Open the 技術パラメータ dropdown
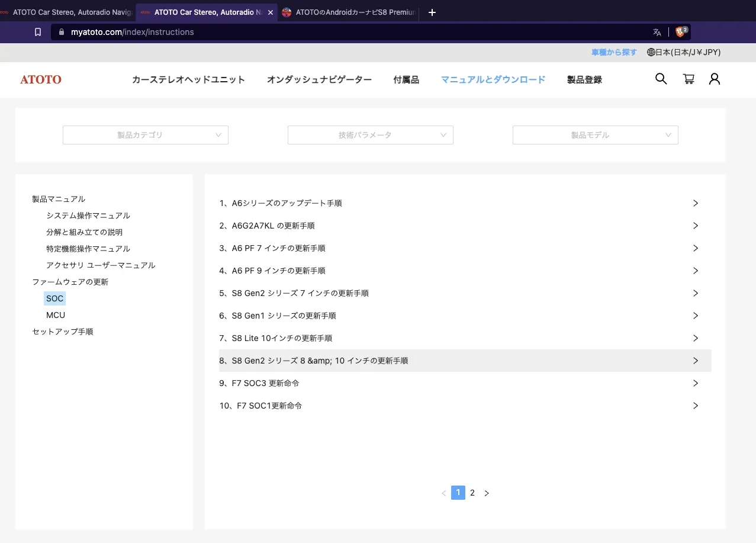756x543 pixels. (371, 135)
